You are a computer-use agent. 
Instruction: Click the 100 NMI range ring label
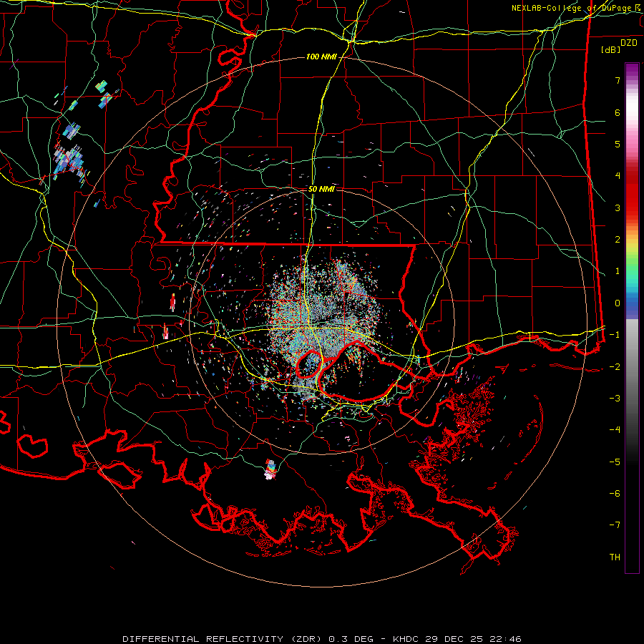(321, 57)
